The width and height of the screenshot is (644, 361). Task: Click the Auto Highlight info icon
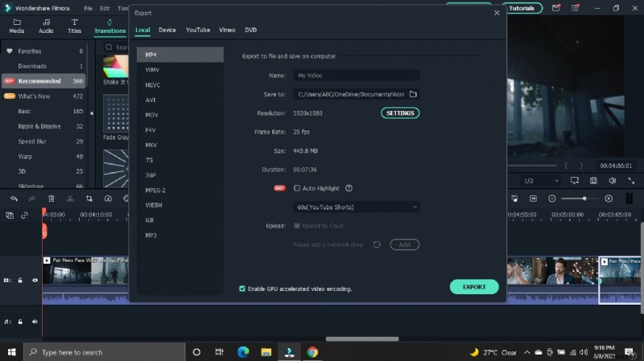tap(349, 188)
